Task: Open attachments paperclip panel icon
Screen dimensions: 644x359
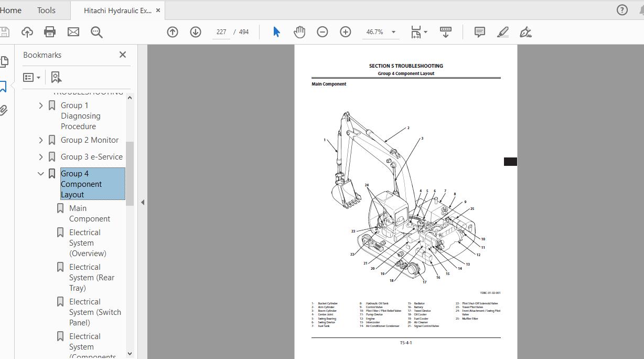Action: (3, 110)
